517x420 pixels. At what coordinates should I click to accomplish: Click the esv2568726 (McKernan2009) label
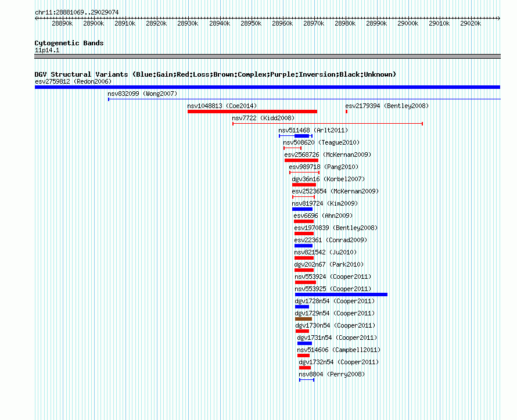point(328,155)
